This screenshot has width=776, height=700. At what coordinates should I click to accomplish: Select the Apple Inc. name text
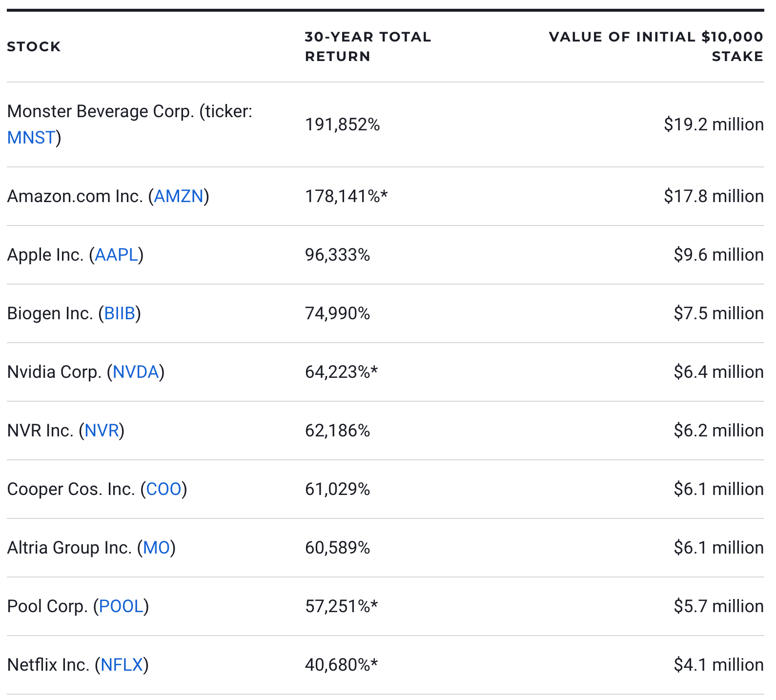coord(45,255)
